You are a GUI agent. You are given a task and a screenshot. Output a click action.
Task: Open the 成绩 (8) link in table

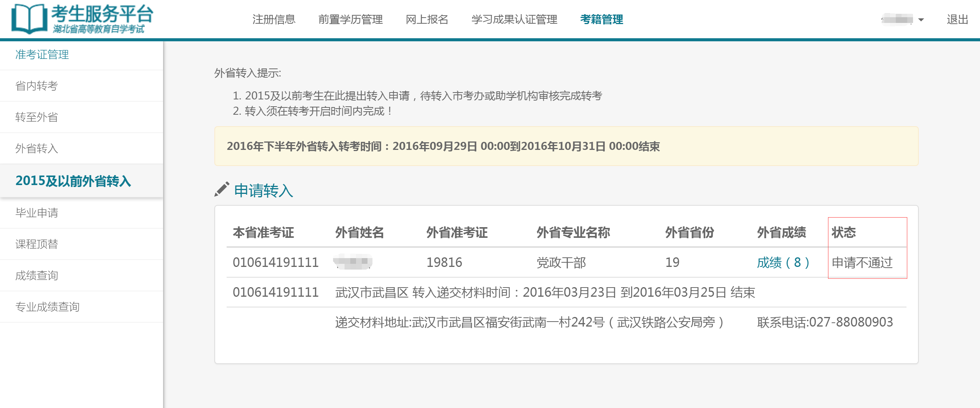coord(783,262)
